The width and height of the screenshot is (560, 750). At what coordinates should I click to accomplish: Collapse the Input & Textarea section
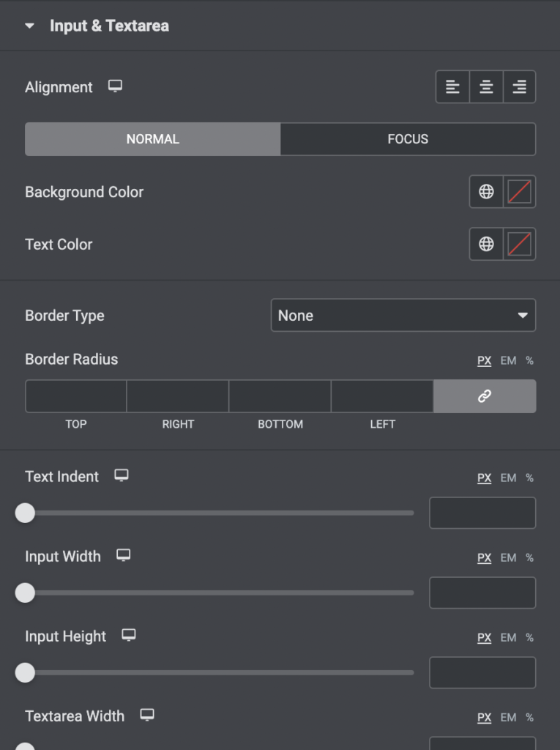pyautogui.click(x=29, y=25)
